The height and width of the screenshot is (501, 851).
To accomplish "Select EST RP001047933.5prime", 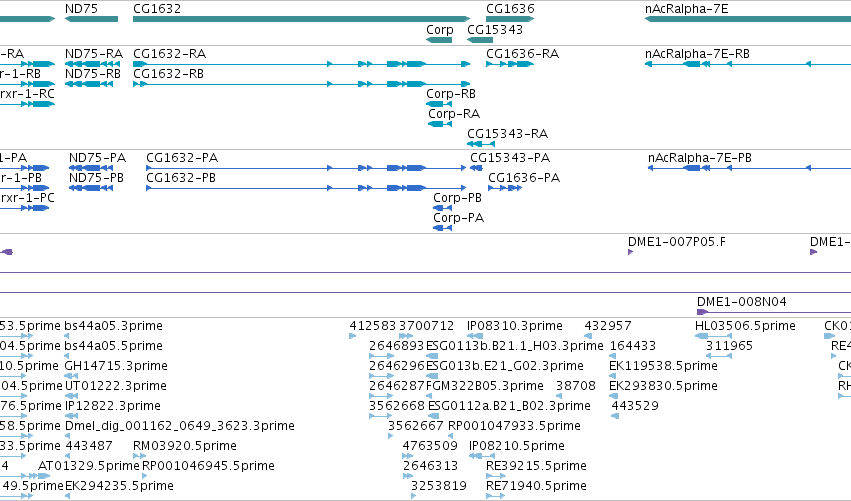I will point(514,426).
